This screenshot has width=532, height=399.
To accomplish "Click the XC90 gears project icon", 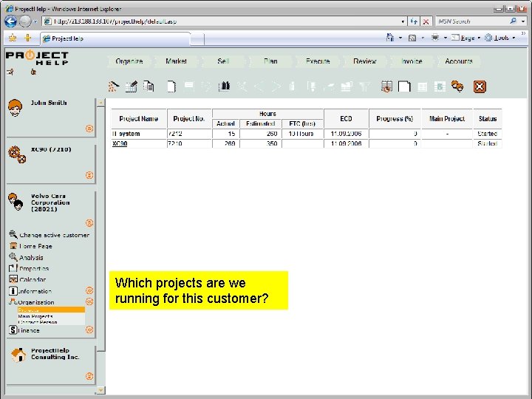I will (x=17, y=154).
